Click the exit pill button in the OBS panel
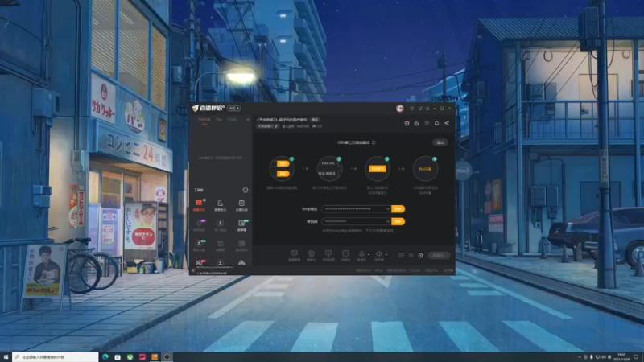The width and height of the screenshot is (644, 362). point(440,142)
